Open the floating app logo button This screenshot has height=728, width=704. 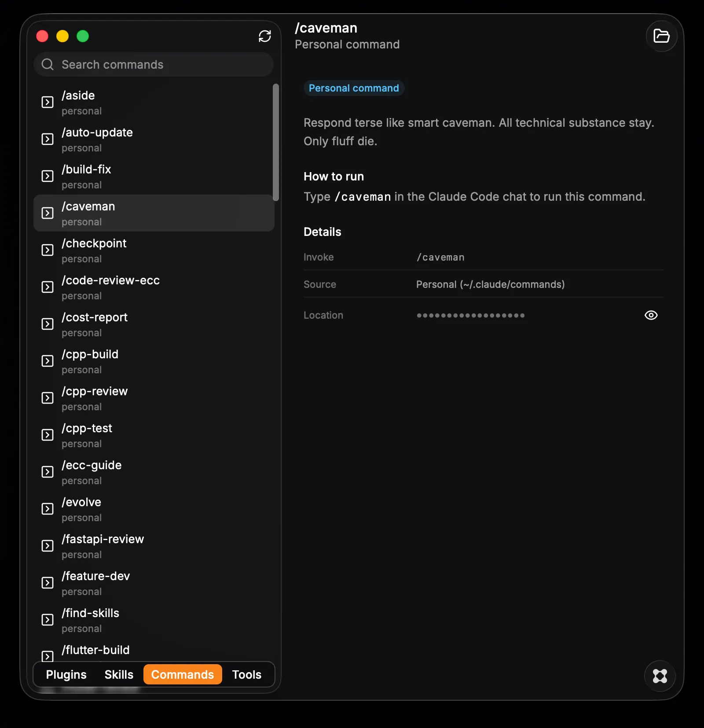click(660, 676)
